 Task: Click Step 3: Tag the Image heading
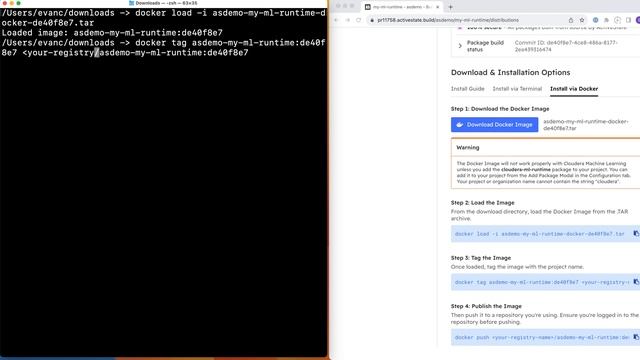tap(481, 258)
